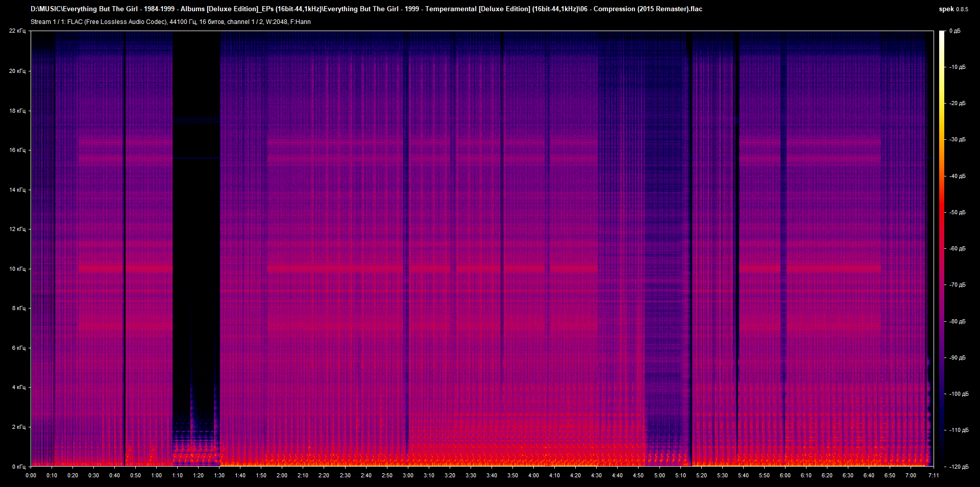The image size is (980, 487).
Task: Click the 2:30 time axis label
Action: [346, 475]
